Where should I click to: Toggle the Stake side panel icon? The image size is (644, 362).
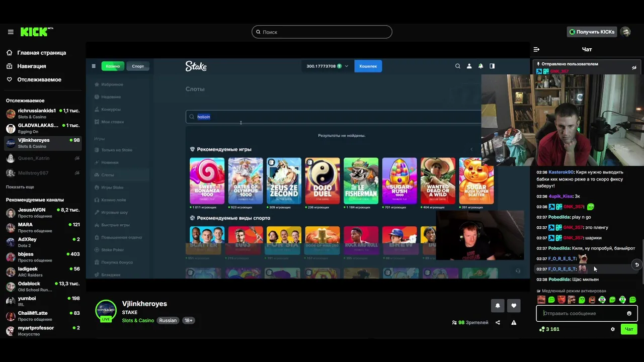(492, 66)
